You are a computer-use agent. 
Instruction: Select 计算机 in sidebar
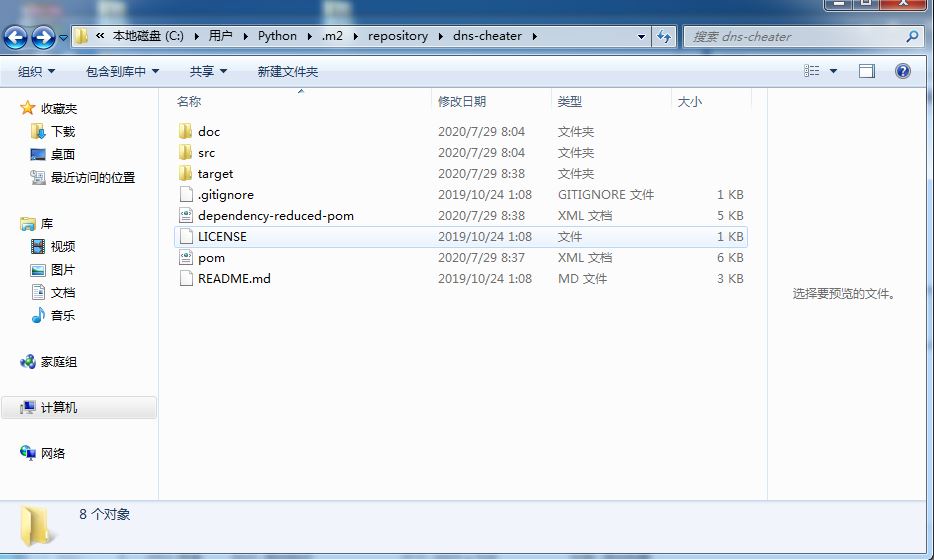pos(58,407)
